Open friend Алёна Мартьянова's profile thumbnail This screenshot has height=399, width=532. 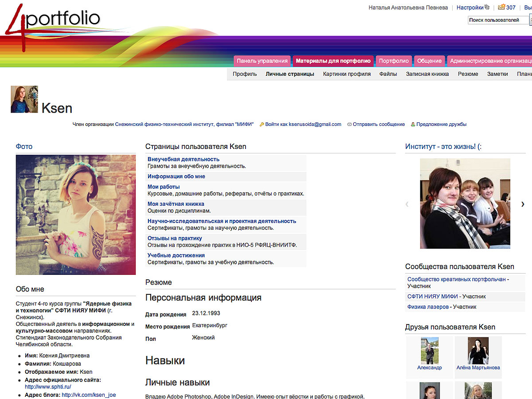click(478, 350)
